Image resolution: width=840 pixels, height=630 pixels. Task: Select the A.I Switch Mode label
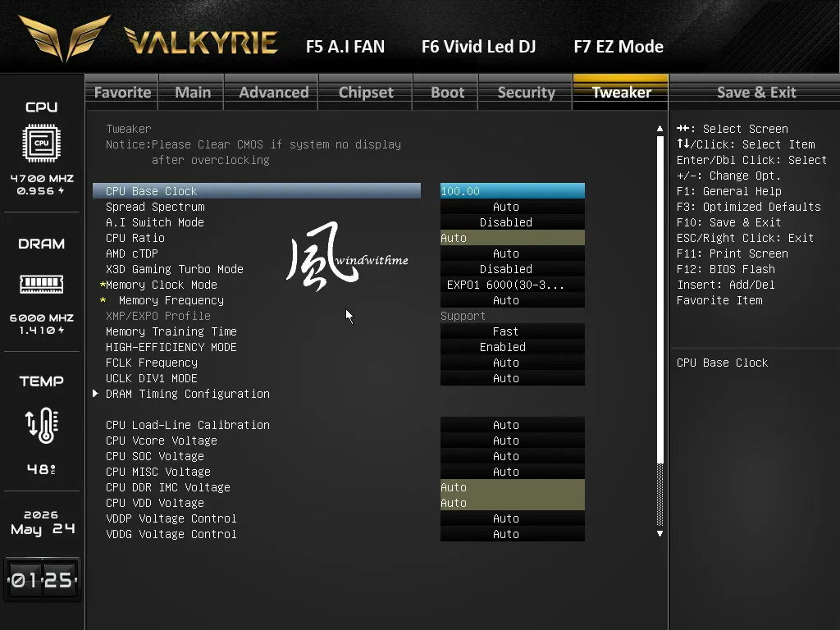pos(155,222)
